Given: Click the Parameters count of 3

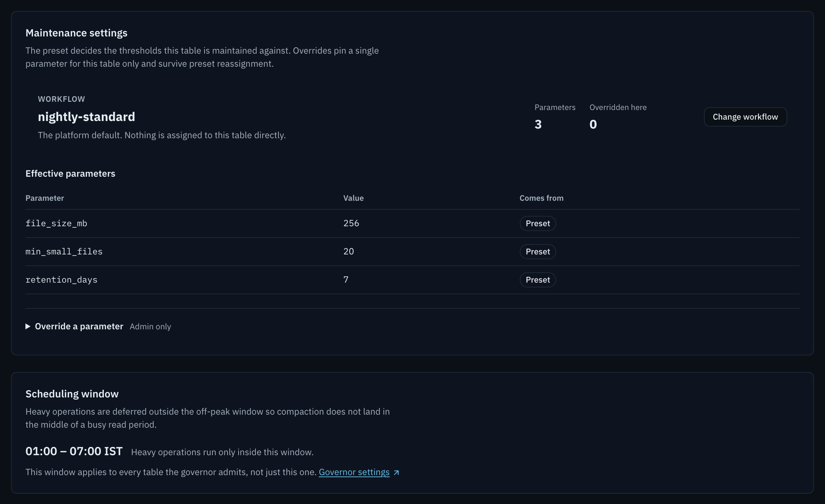Looking at the screenshot, I should tap(538, 124).
